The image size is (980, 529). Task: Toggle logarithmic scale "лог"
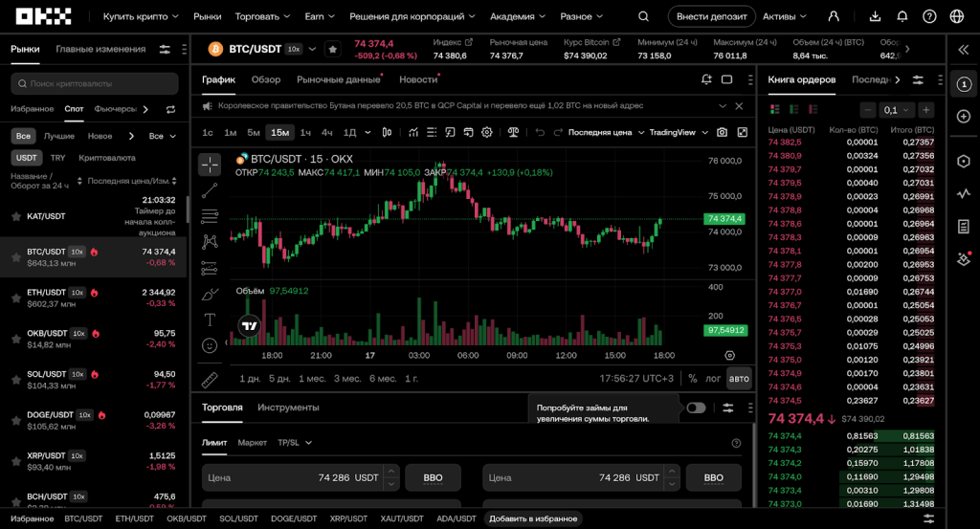pos(713,379)
